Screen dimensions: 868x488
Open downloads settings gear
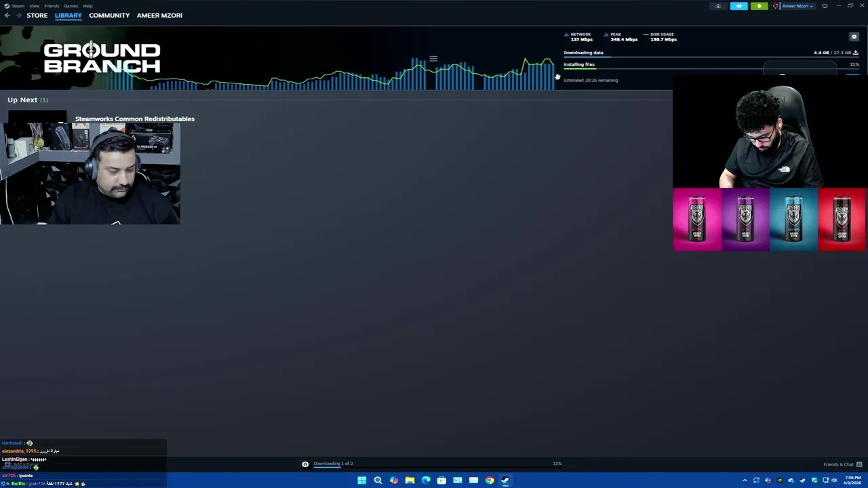tap(854, 37)
